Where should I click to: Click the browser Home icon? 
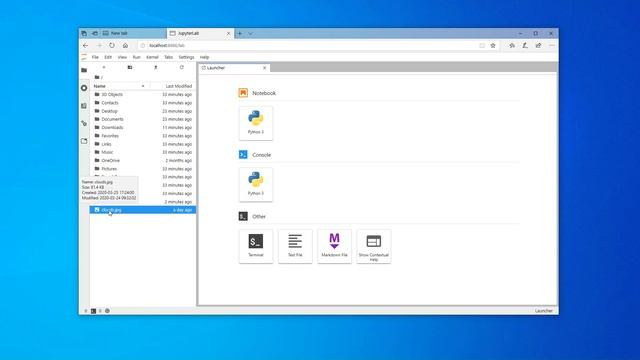click(x=125, y=46)
